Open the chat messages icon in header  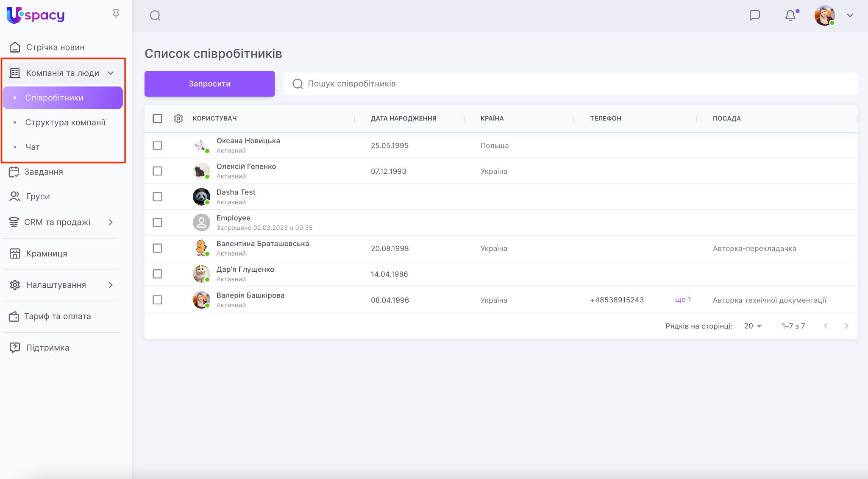click(754, 16)
